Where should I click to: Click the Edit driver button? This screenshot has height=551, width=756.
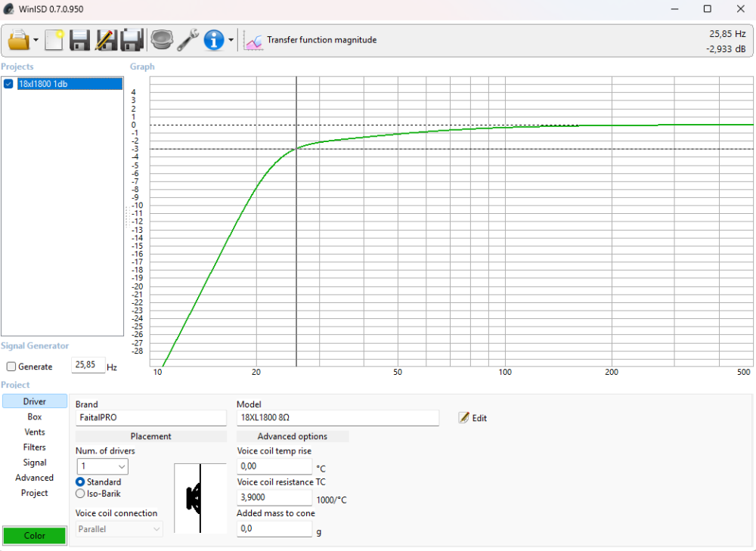point(473,418)
